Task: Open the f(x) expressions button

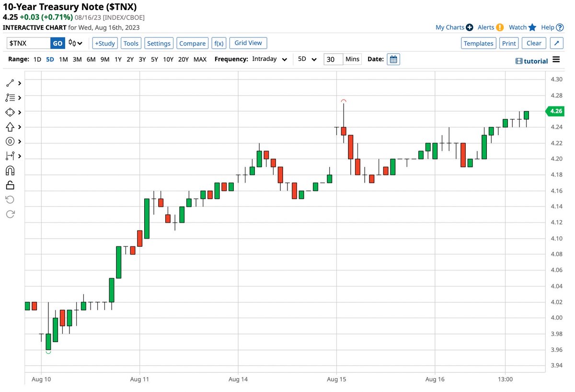Action: pos(219,43)
